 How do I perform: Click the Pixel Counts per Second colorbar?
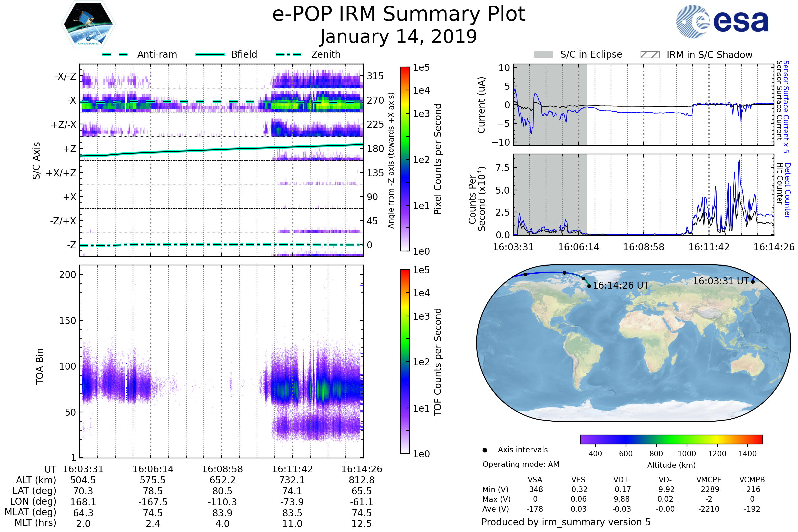click(405, 159)
